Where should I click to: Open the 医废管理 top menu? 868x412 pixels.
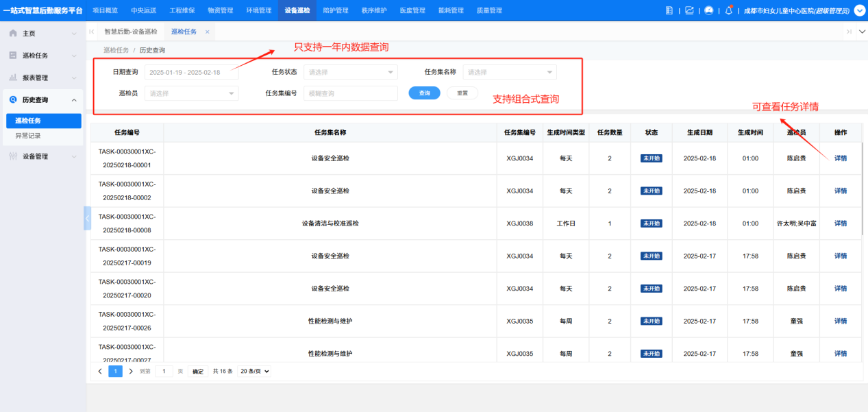(412, 10)
